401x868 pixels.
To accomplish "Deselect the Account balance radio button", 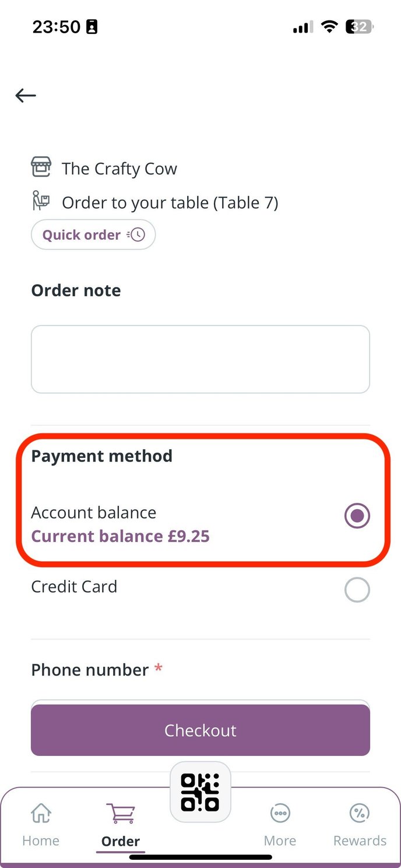I will [357, 516].
